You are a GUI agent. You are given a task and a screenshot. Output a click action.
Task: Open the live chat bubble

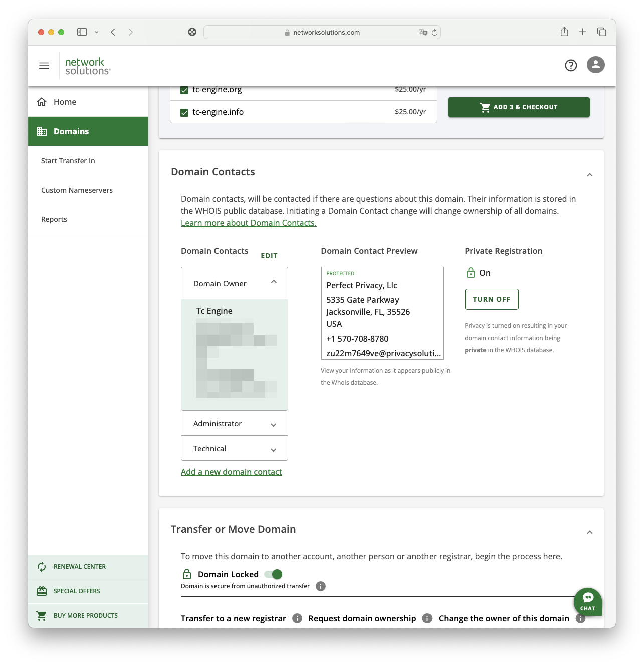588,601
